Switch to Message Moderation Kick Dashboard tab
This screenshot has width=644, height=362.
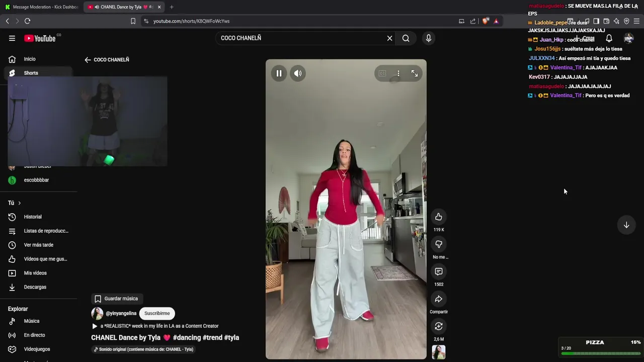41,7
